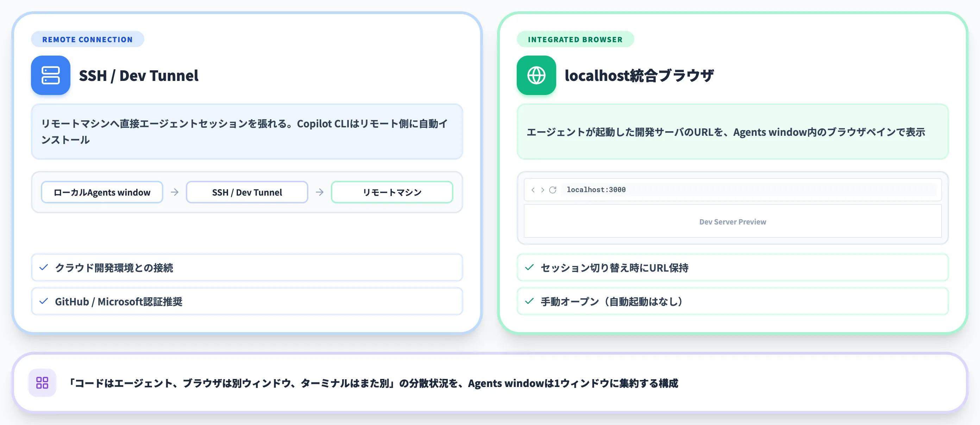Click the Dev Server Preview pane
This screenshot has width=980, height=425.
(733, 221)
